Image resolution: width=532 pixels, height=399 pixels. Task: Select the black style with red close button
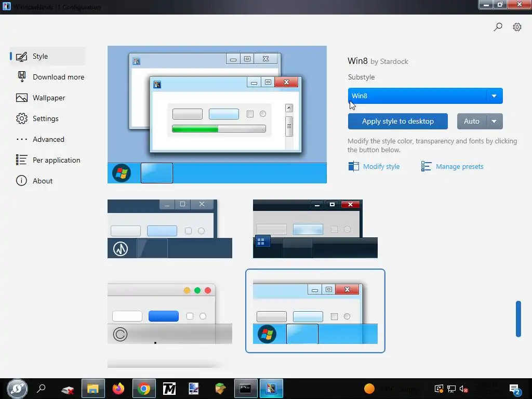click(x=315, y=229)
